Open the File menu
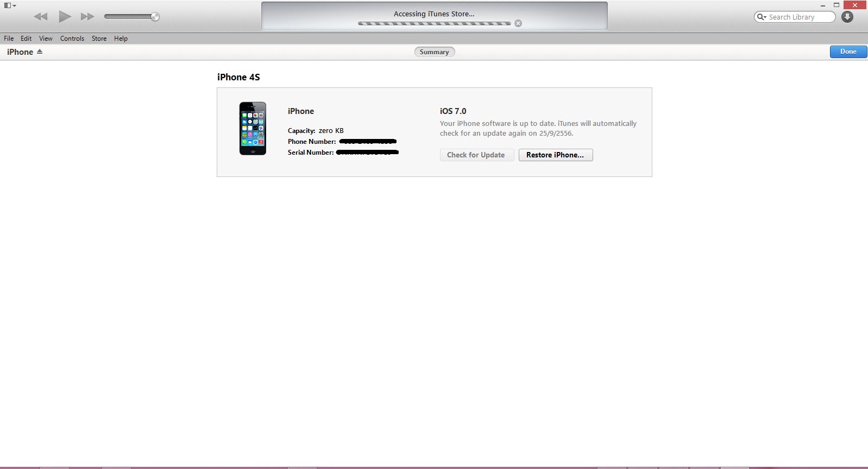The height and width of the screenshot is (469, 868). click(9, 39)
